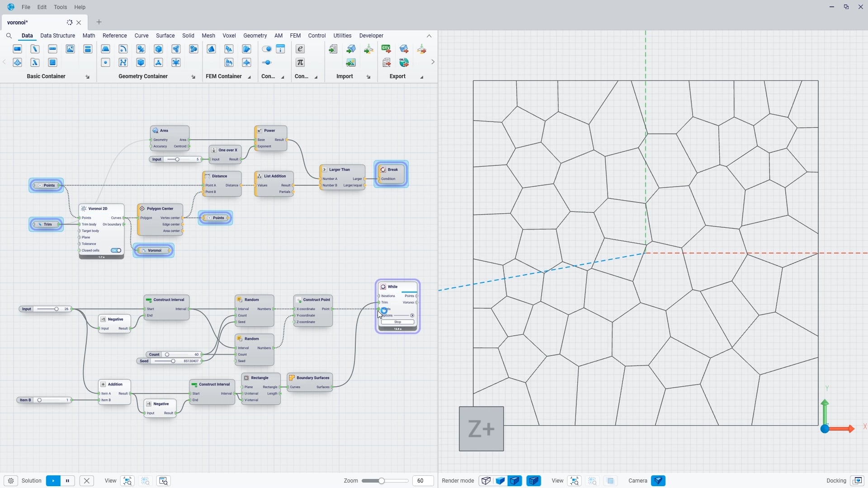The image size is (868, 488).
Task: Open the Tools menu
Action: click(60, 7)
